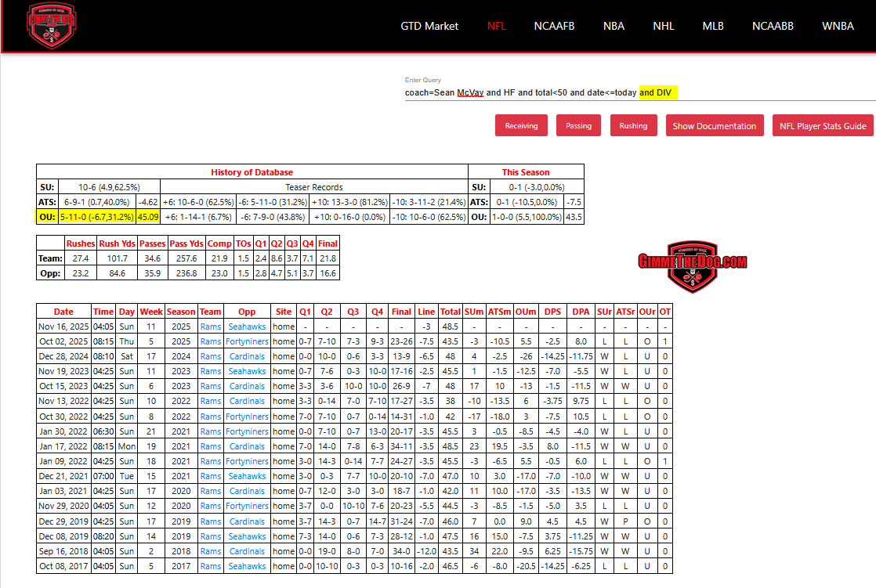Screen dimensions: 876x588
Task: Click the Receiving button
Action: pos(521,125)
